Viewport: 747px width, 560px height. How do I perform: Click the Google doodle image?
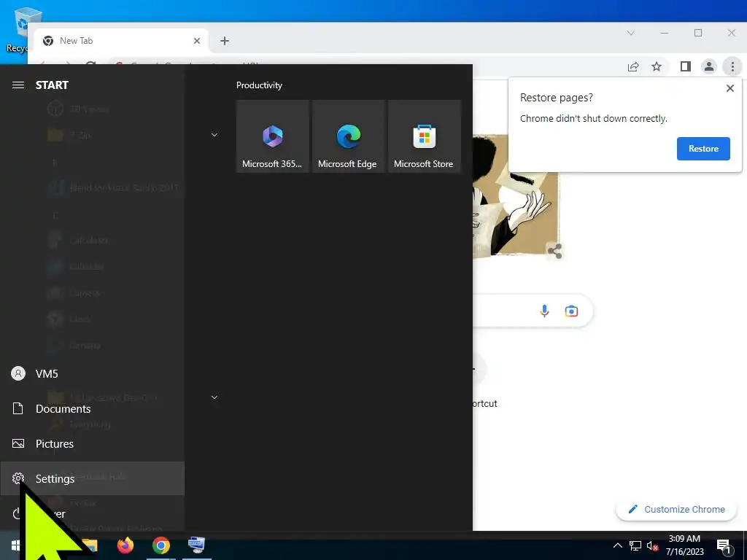pos(516,195)
